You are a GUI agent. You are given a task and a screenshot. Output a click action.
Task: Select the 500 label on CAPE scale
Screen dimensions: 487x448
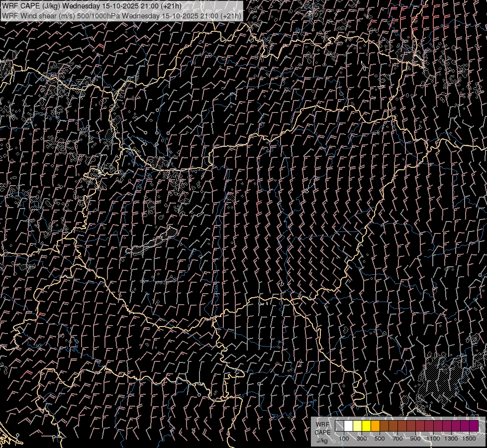pos(380,439)
